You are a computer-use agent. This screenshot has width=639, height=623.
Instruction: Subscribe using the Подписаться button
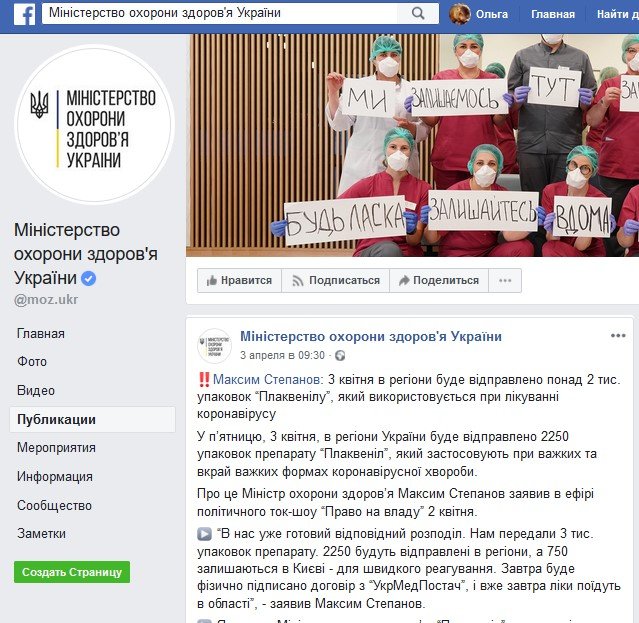pyautogui.click(x=336, y=280)
